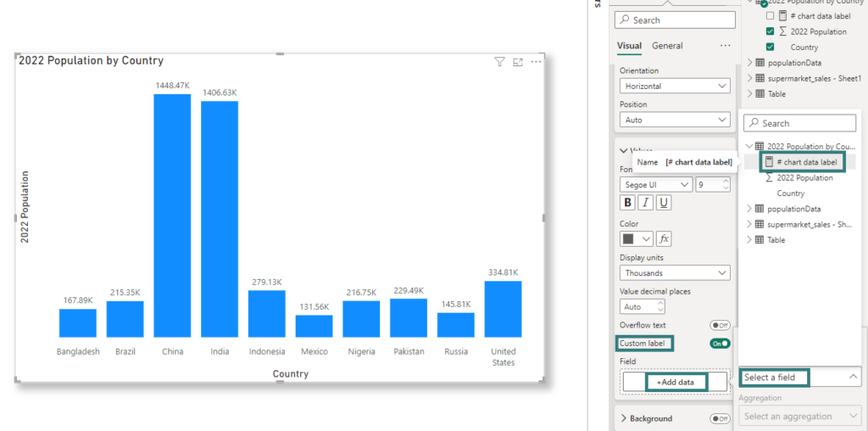Open the Select an aggregation dropdown
The width and height of the screenshot is (868, 431).
[x=800, y=416]
